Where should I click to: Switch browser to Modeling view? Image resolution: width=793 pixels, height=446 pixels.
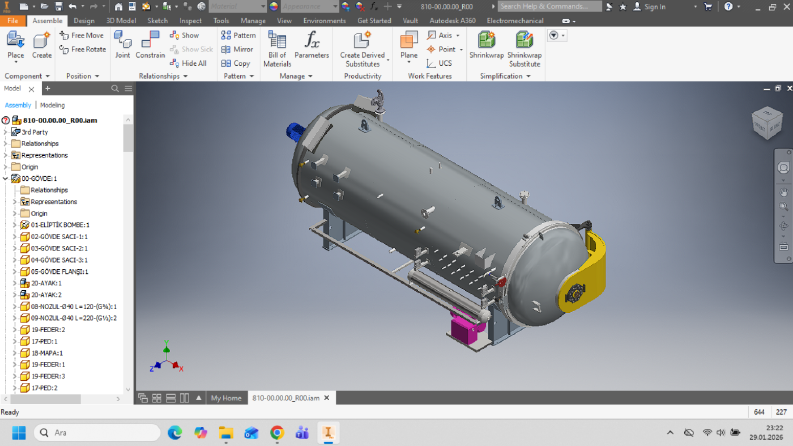(53, 105)
